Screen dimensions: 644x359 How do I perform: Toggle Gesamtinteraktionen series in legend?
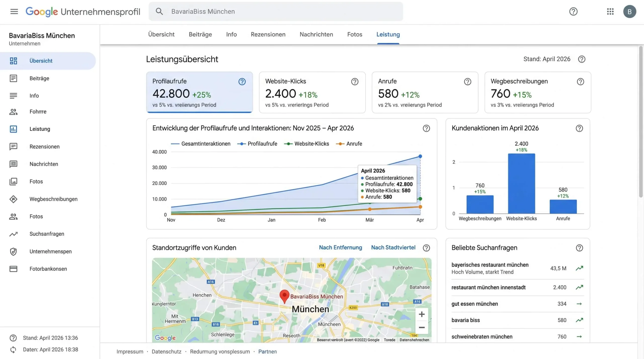[200, 144]
